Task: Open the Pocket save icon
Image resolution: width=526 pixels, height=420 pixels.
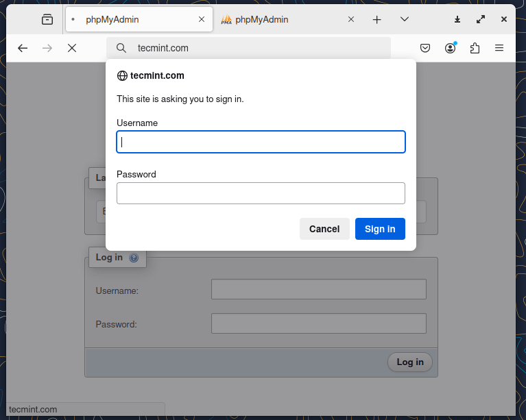Action: (x=425, y=48)
